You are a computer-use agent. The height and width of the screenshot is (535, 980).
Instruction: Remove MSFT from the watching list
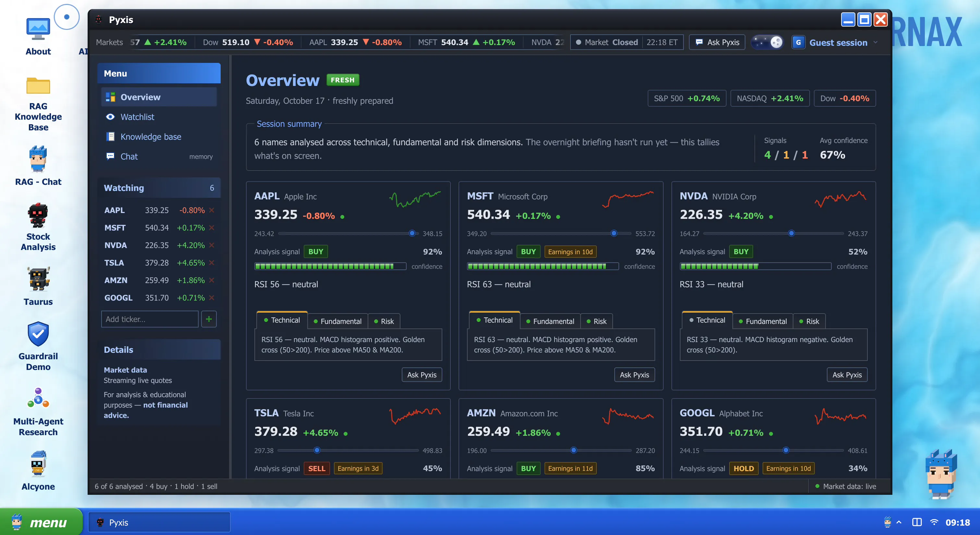212,227
